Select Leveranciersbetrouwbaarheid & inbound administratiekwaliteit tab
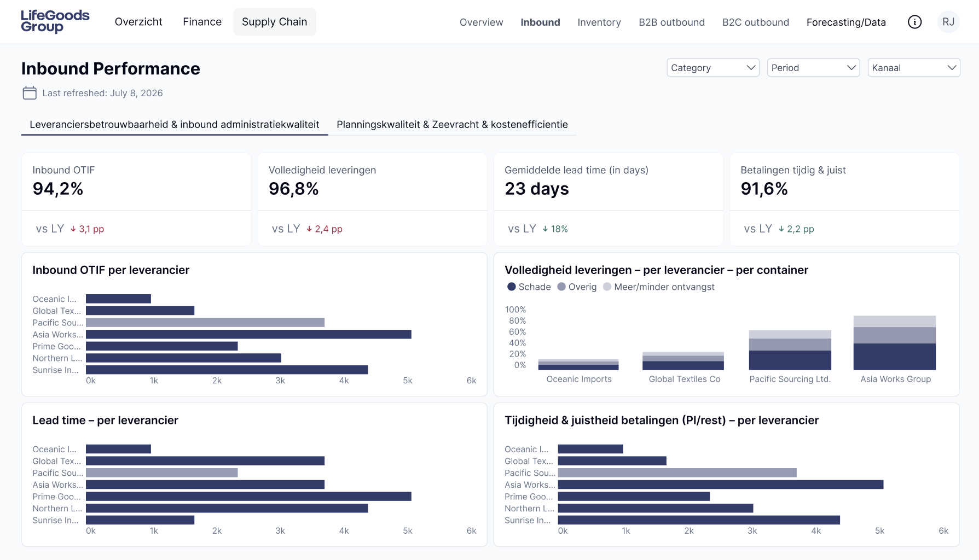 (175, 125)
